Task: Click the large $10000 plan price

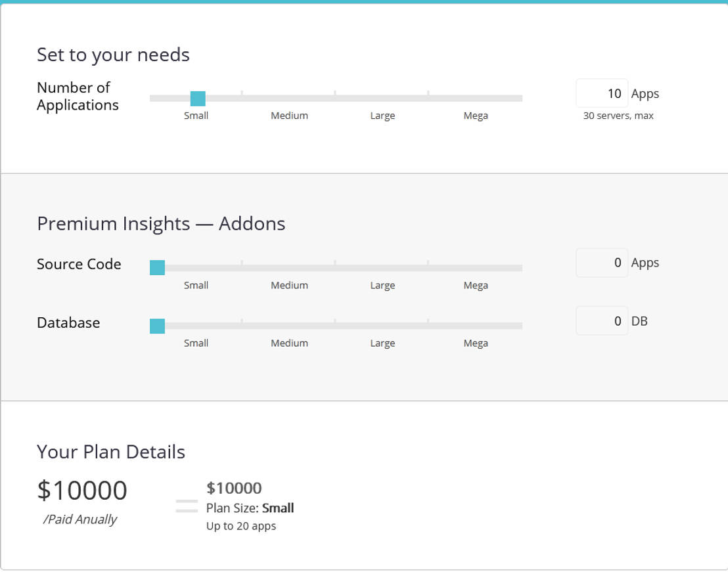Action: pyautogui.click(x=82, y=491)
